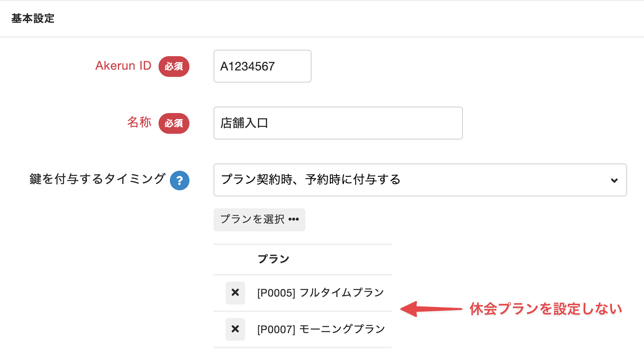Click the Akerun ID label
The width and height of the screenshot is (644, 358).
tap(123, 66)
